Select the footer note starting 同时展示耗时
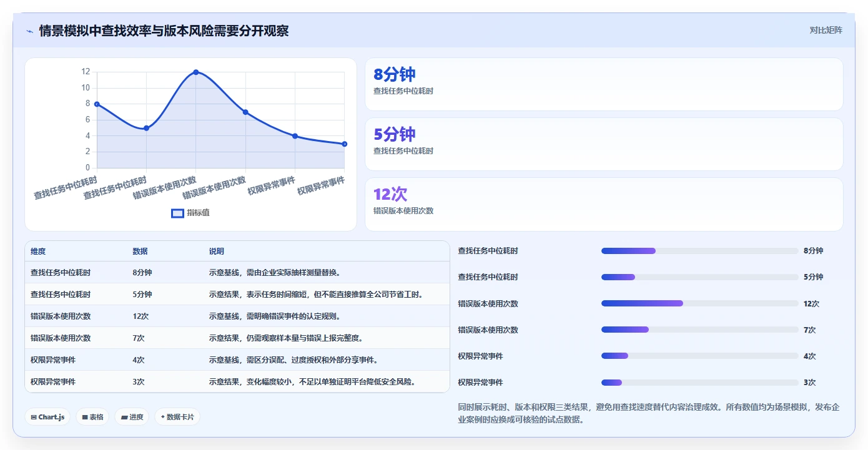The image size is (868, 450). click(649, 413)
